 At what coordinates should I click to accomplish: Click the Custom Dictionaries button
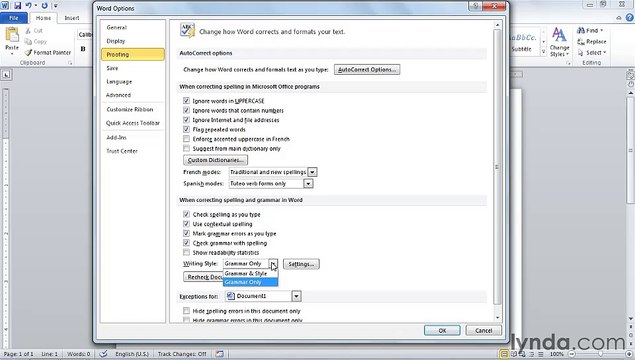[x=215, y=160]
